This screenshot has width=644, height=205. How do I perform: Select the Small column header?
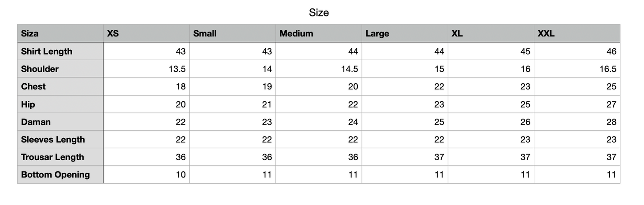pyautogui.click(x=233, y=33)
